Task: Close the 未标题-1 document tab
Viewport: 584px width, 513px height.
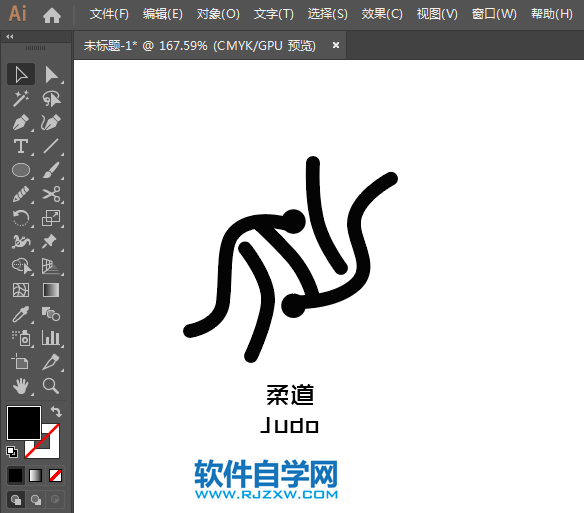Action: [x=336, y=45]
